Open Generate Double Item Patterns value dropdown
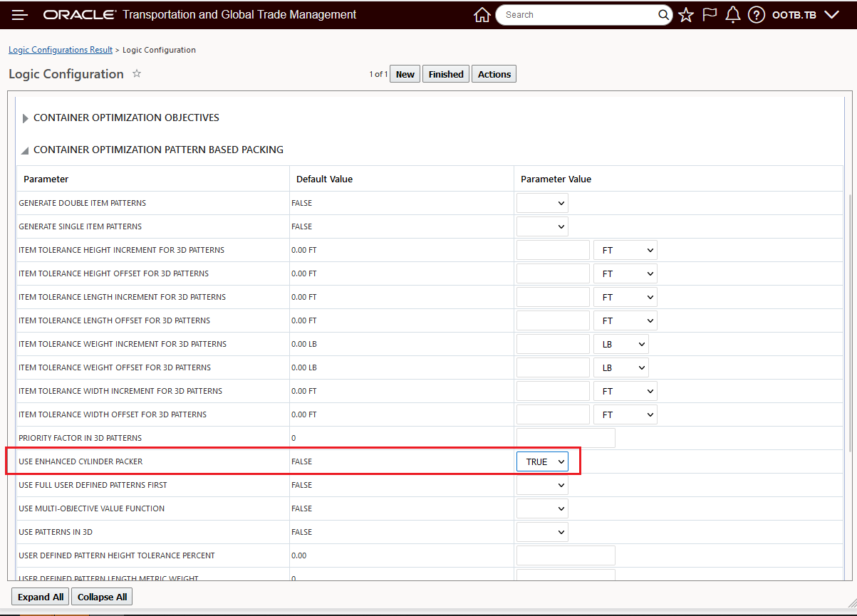Viewport: 857px width, 616px height. click(542, 203)
